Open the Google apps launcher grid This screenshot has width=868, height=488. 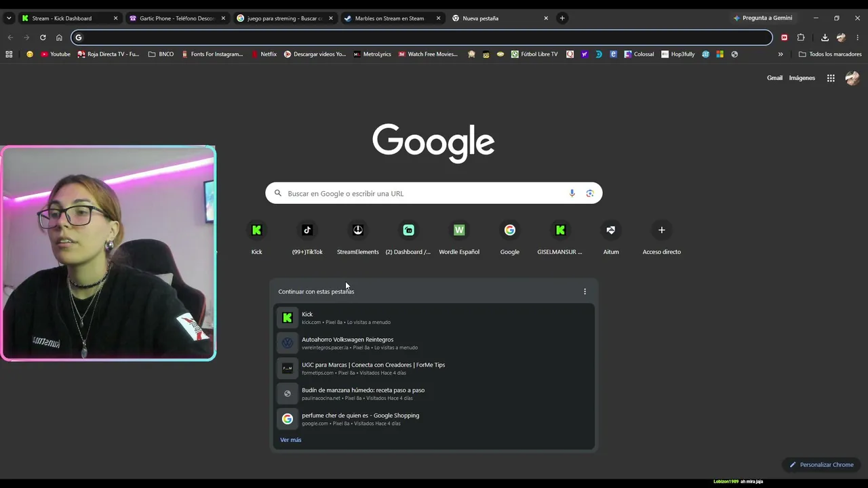pos(831,78)
